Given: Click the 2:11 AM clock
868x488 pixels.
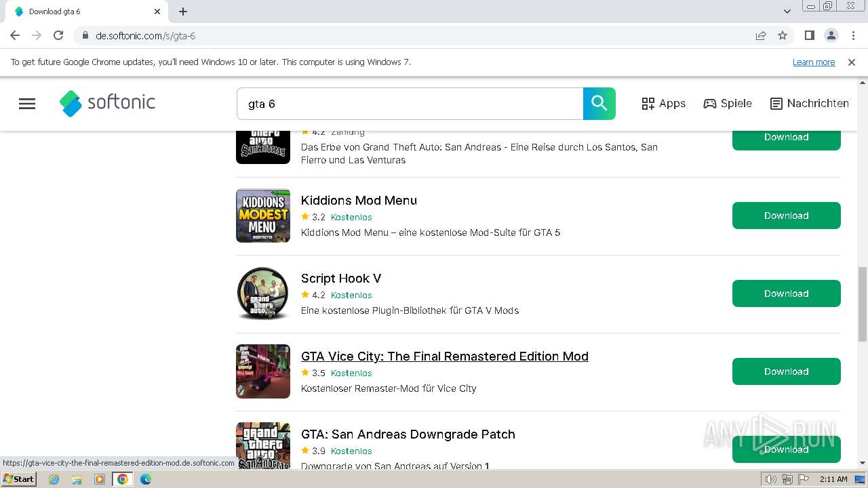Looking at the screenshot, I should [x=833, y=479].
